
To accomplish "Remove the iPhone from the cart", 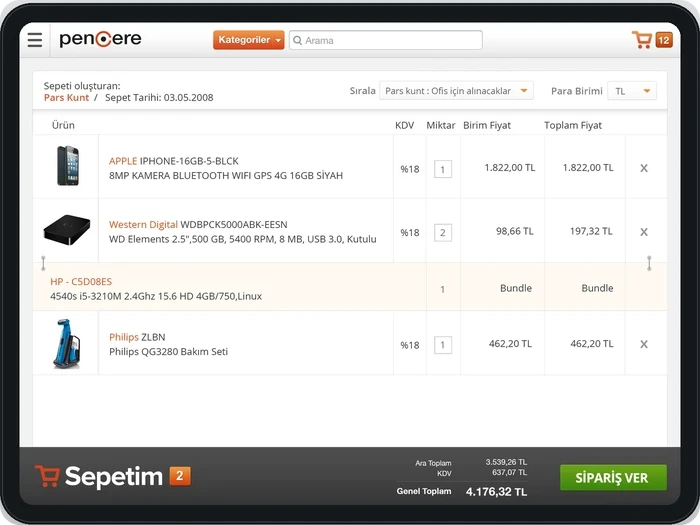I will tap(644, 168).
